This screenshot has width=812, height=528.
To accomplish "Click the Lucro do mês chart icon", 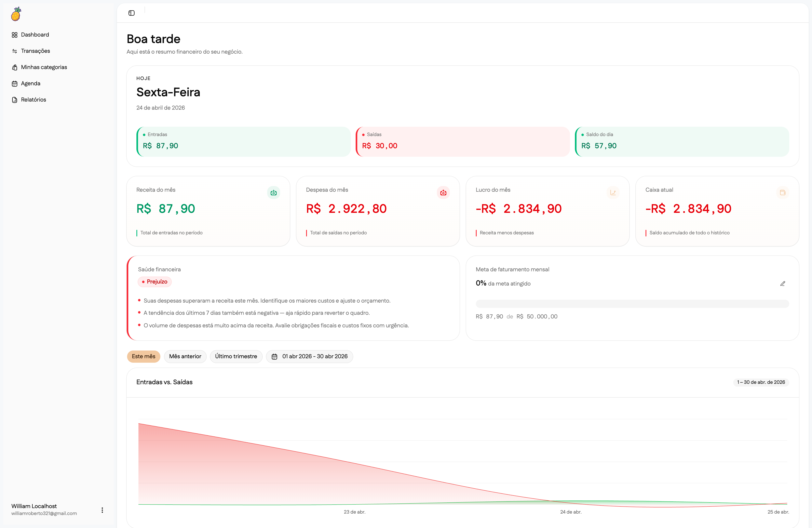I will pyautogui.click(x=613, y=193).
